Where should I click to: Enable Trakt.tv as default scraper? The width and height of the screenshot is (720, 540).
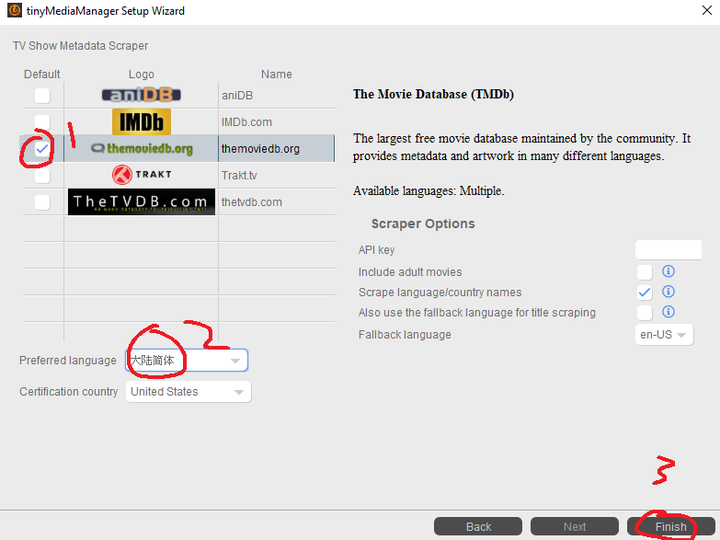coord(42,175)
